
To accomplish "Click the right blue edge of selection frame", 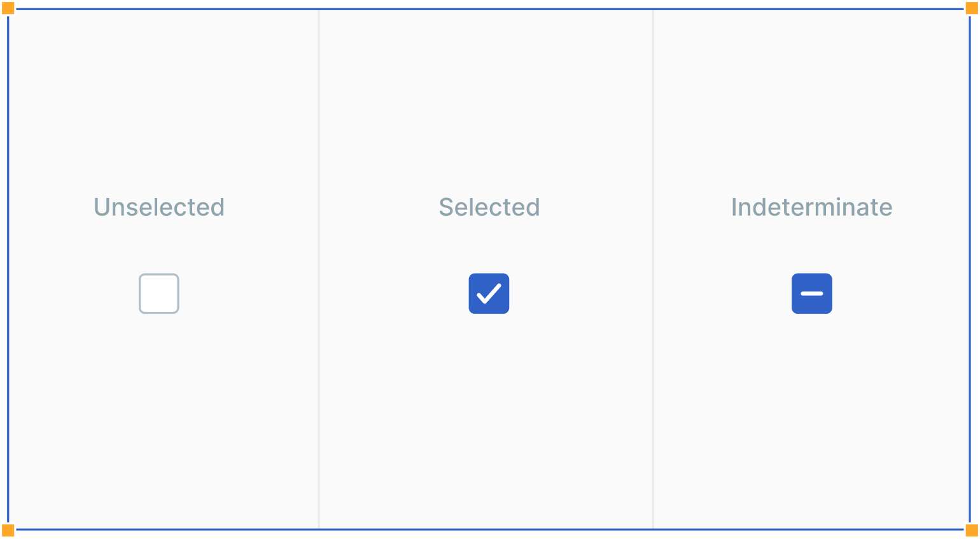I will [970, 267].
